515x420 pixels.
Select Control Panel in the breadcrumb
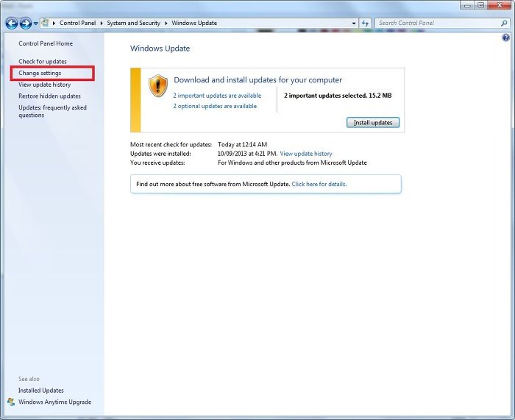(77, 23)
